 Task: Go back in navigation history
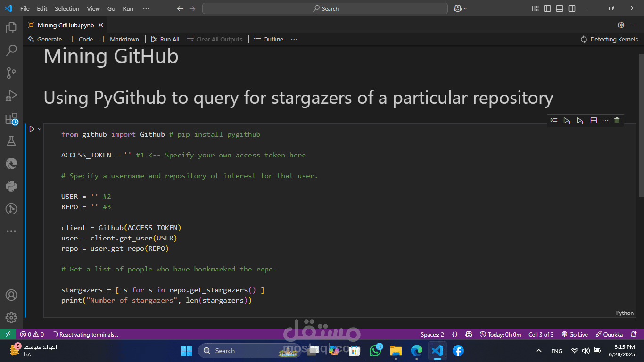[x=180, y=8]
